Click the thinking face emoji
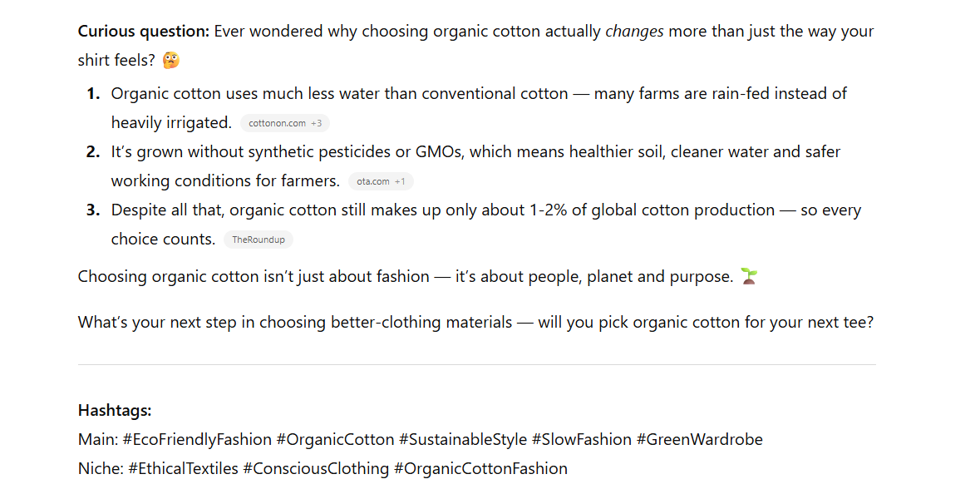Screen dimensions: 980x489 [170, 60]
